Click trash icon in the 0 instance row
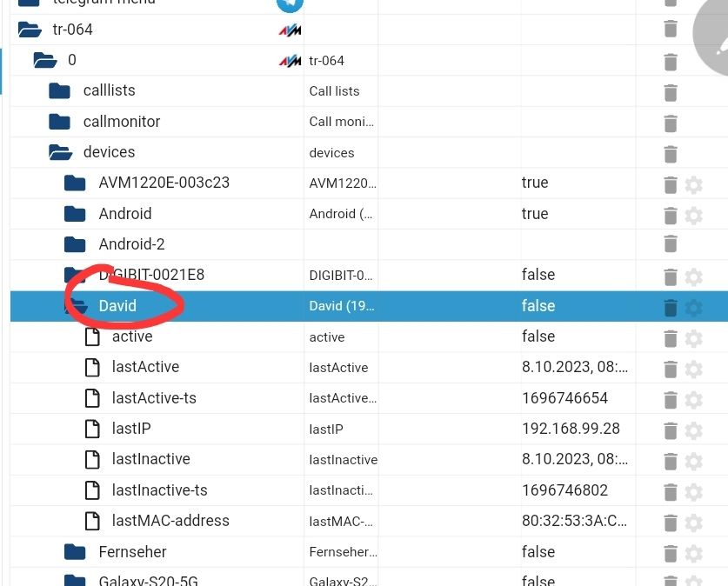This screenshot has height=586, width=728. [x=671, y=63]
